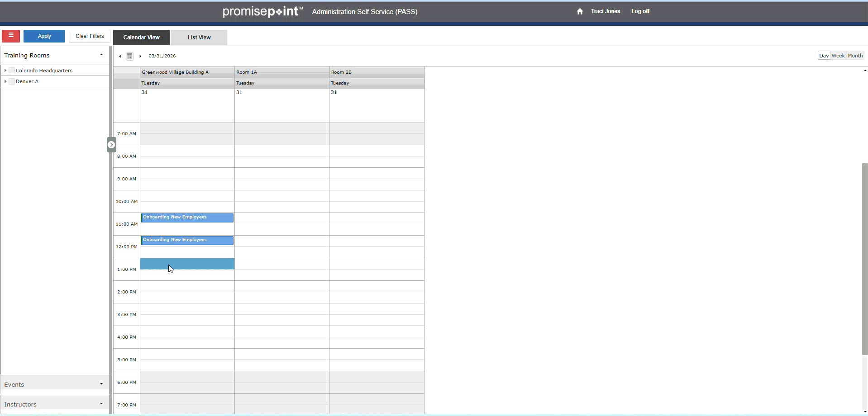This screenshot has width=868, height=416.
Task: Click the Clear Filters button
Action: click(90, 36)
